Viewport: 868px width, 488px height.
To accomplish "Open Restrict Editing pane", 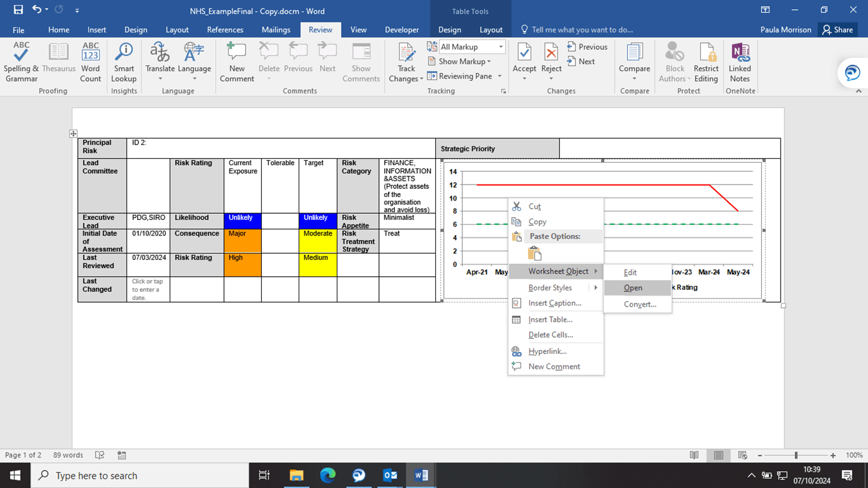I will (706, 62).
